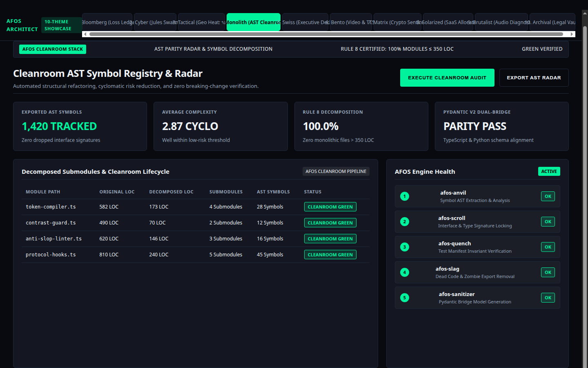Viewport: 588px width, 368px height.
Task: Click the tab strip right scroll arrow
Action: click(572, 34)
